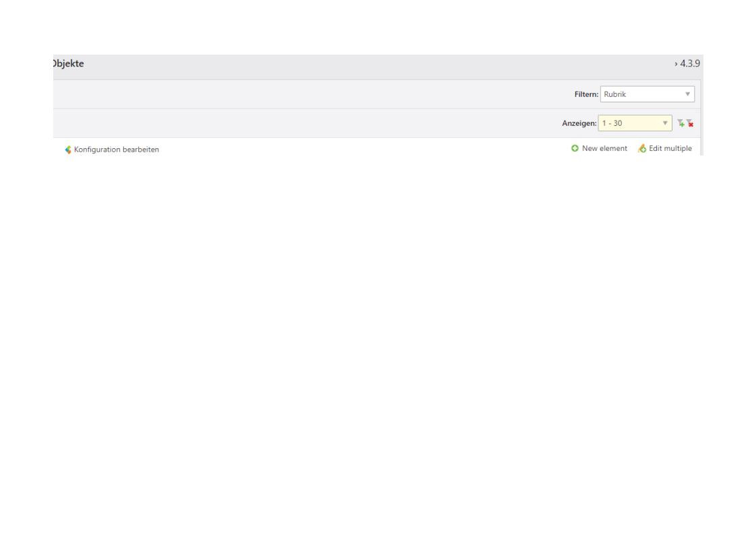Open the Rubrik filter dropdown
Image resolution: width=756 pixels, height=534 pixels.
click(647, 95)
